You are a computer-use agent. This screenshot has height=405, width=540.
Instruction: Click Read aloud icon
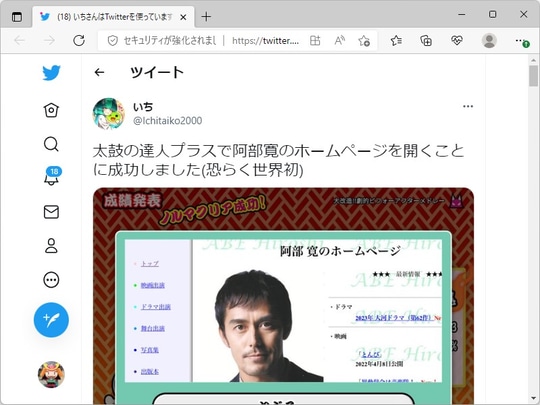(x=340, y=41)
